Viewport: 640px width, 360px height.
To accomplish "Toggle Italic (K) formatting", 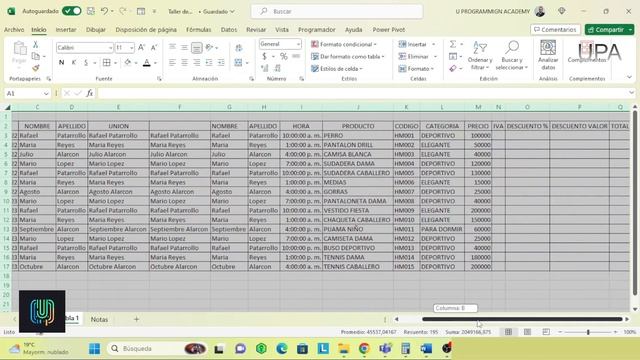I will click(x=73, y=62).
